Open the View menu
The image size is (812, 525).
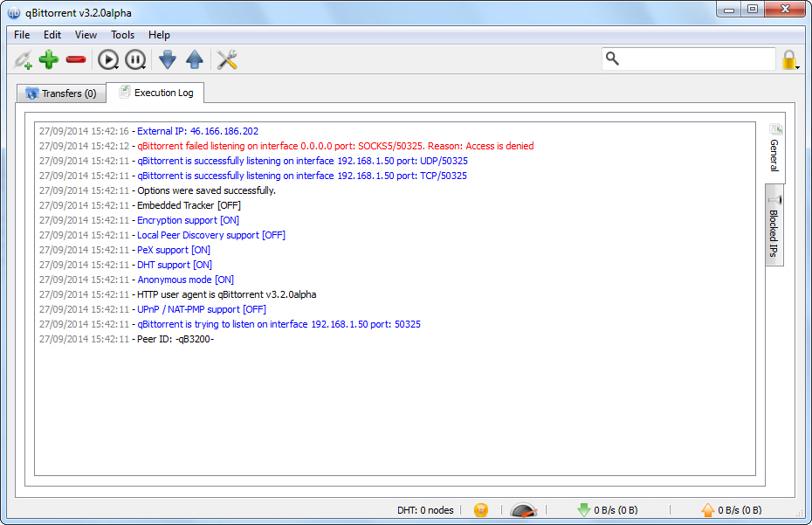[86, 35]
